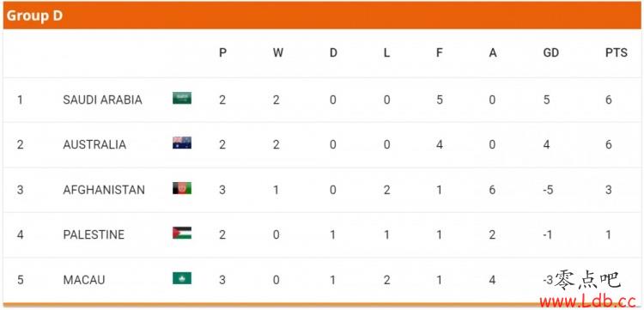Click the Palestine flag icon
Viewport: 644px width, 310px height.
pyautogui.click(x=182, y=233)
